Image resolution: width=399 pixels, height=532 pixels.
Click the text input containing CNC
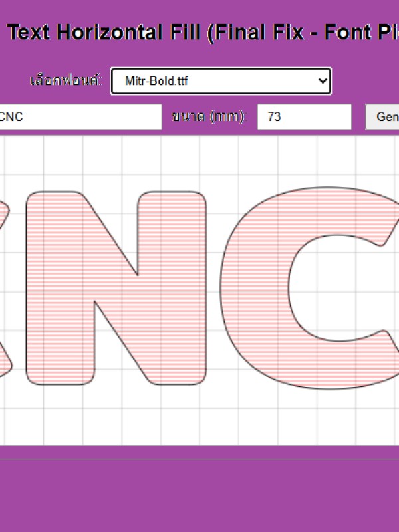click(x=80, y=117)
